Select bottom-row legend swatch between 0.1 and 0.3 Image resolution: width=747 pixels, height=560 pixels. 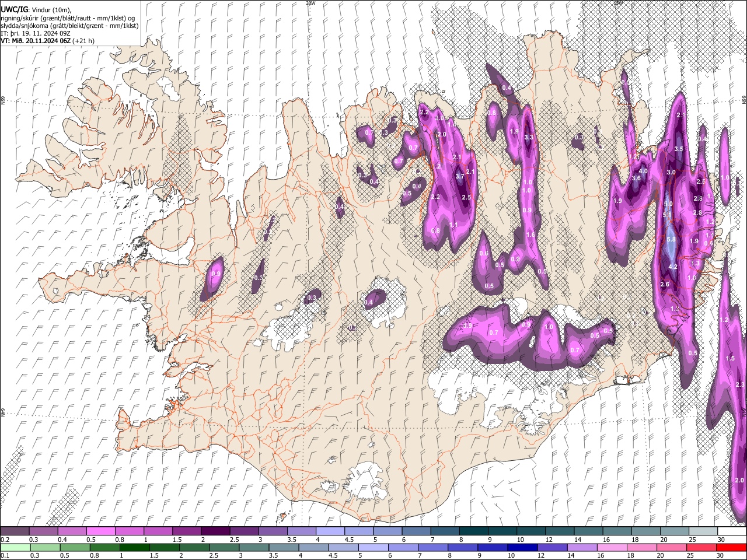pos(15,547)
